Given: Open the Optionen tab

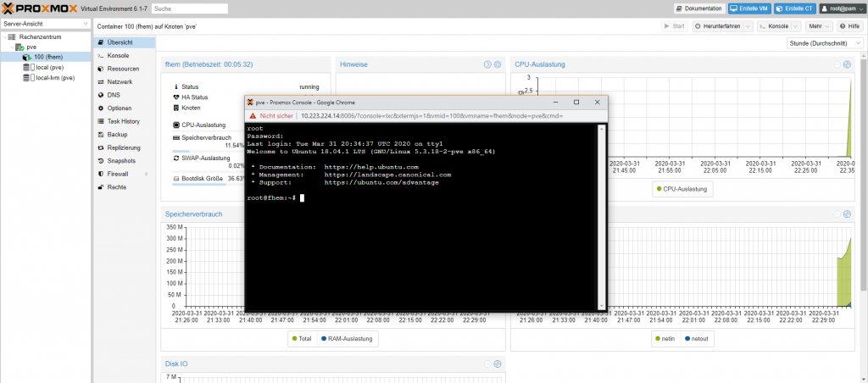Looking at the screenshot, I should click(x=124, y=108).
